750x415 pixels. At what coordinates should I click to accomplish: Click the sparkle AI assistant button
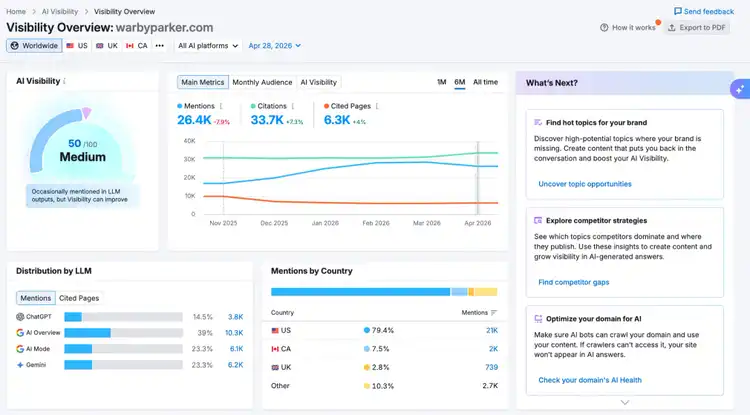(x=740, y=89)
